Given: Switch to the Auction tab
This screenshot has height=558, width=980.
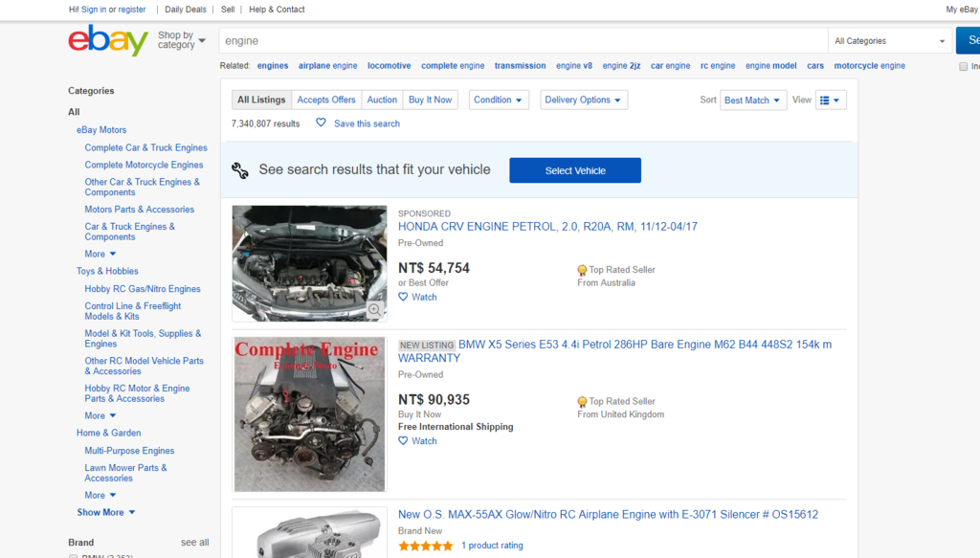Looking at the screenshot, I should coord(382,100).
